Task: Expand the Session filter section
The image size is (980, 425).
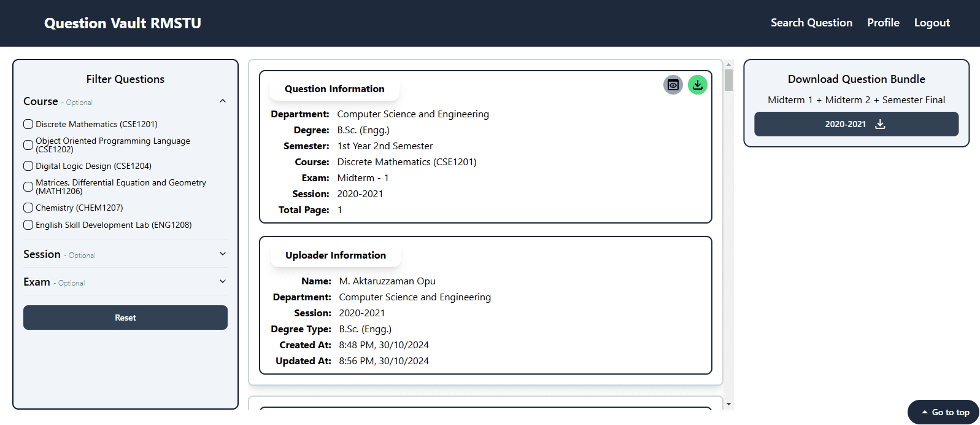Action: pyautogui.click(x=223, y=254)
